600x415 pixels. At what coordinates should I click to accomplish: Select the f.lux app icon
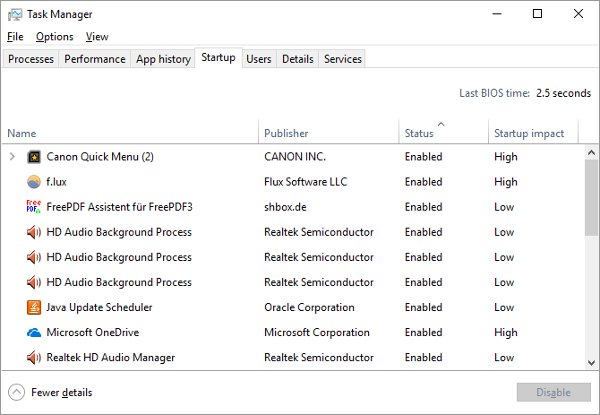[34, 182]
